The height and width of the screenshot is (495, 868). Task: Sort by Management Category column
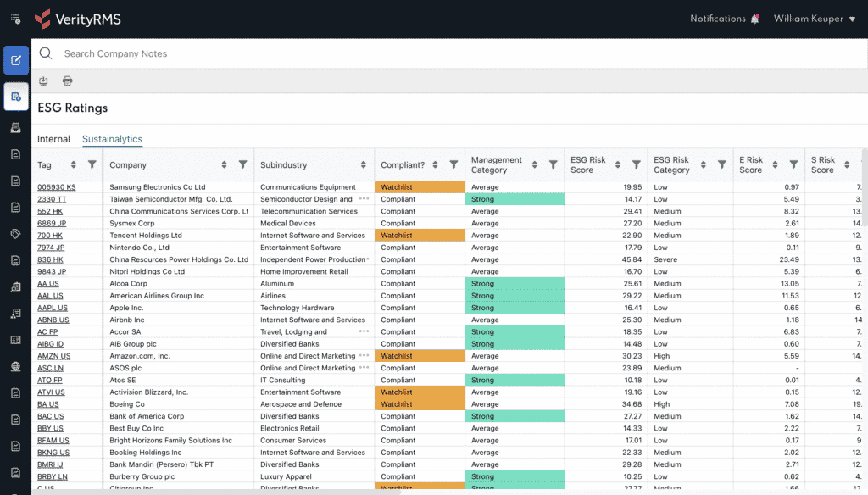(x=535, y=164)
